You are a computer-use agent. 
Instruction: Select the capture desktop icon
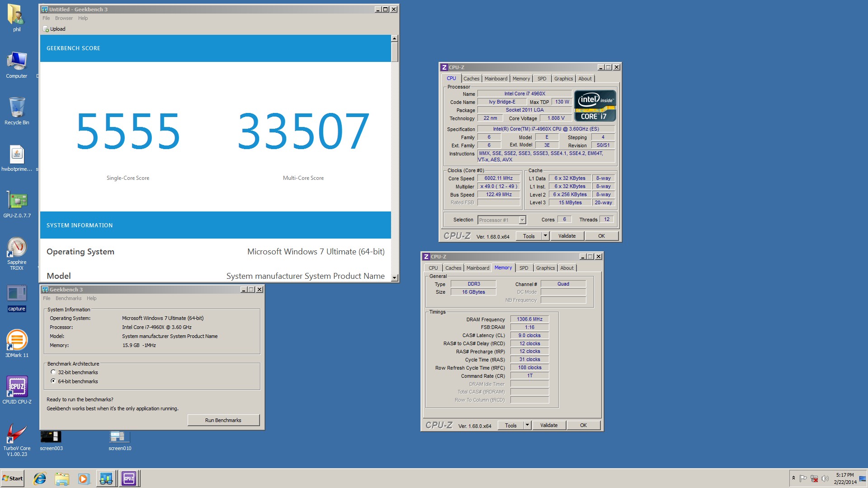click(x=17, y=298)
